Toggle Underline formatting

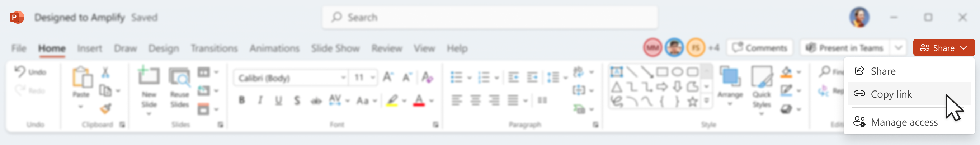(278, 100)
